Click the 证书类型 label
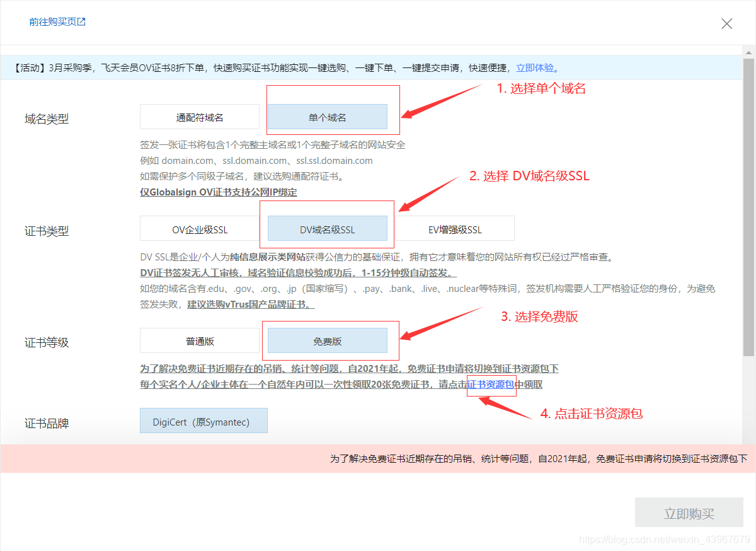 tap(47, 231)
